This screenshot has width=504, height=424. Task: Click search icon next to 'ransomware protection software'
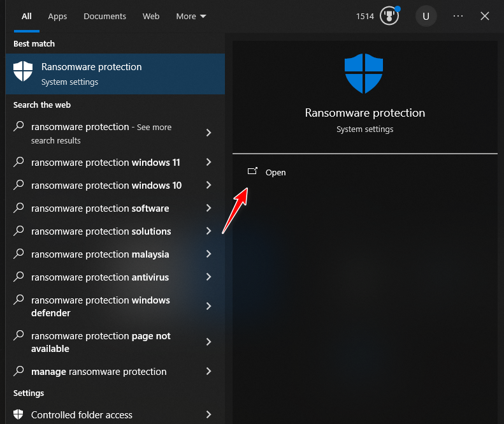click(x=19, y=208)
